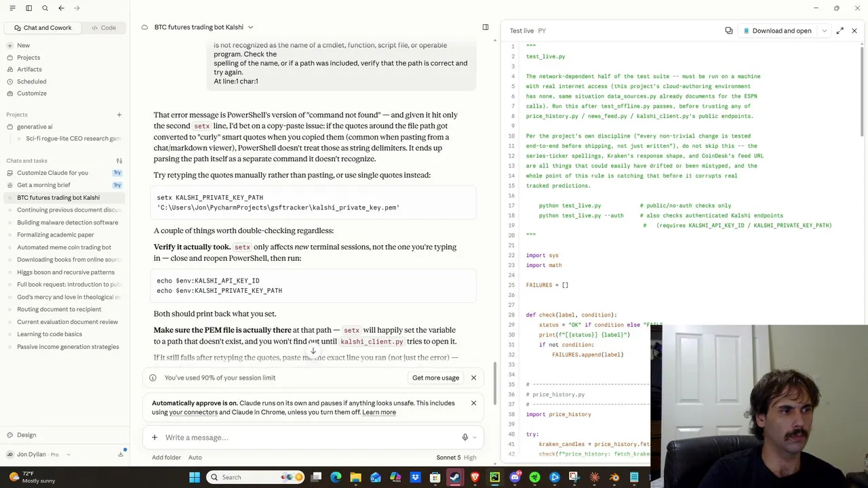Image resolution: width=868 pixels, height=488 pixels.
Task: Click the plus icon beside Projects
Action: click(119, 115)
